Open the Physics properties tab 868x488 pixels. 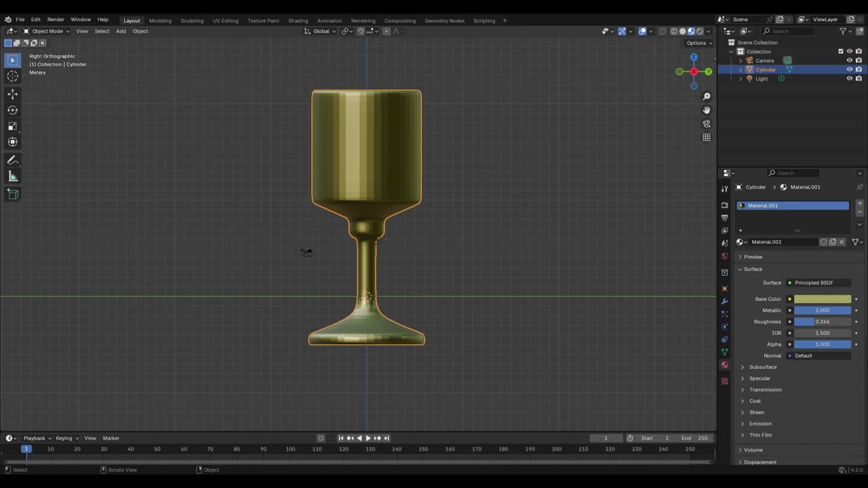point(724,327)
